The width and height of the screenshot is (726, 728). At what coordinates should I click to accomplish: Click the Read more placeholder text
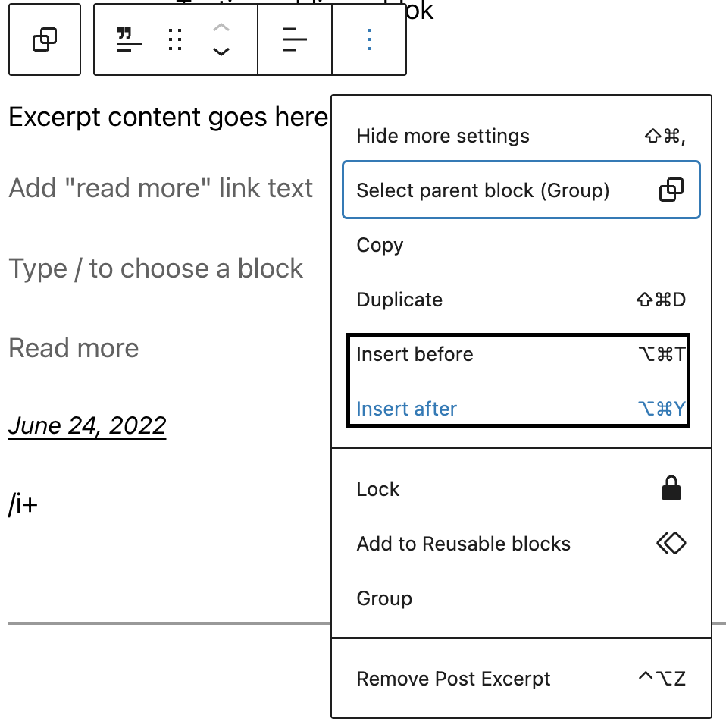[x=74, y=347]
